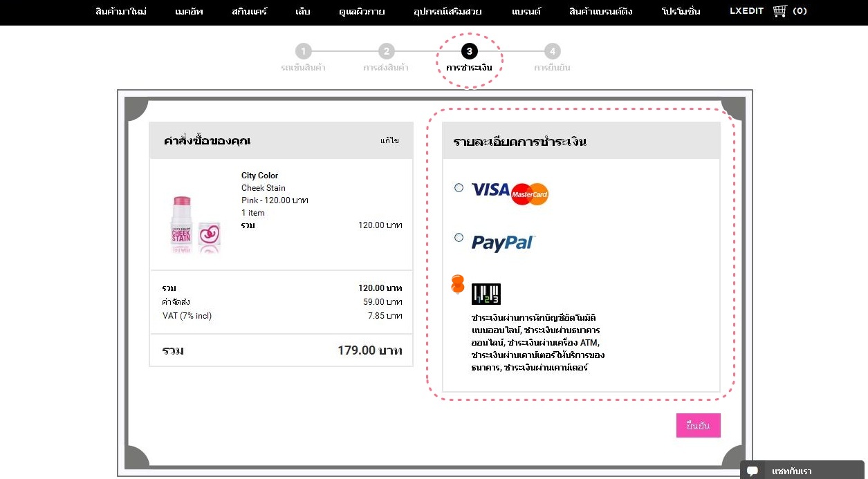Image resolution: width=868 pixels, height=479 pixels.
Task: Click the Cheek Stain product name
Action: 264,188
